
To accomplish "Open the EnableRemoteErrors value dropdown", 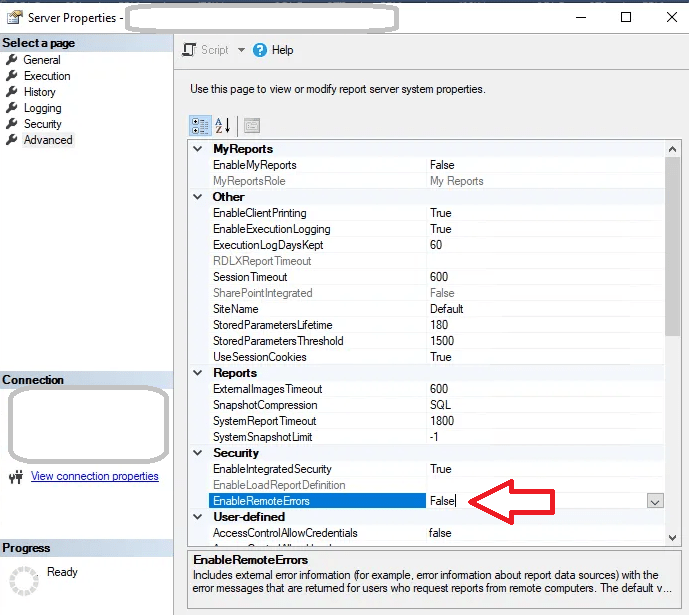I will tap(655, 501).
